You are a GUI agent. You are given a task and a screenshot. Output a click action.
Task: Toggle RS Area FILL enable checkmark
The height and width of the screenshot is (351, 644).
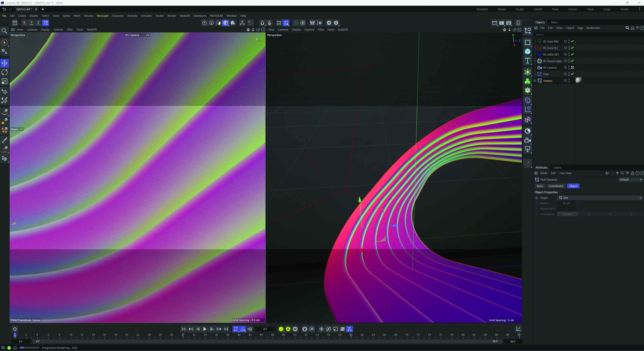click(572, 48)
